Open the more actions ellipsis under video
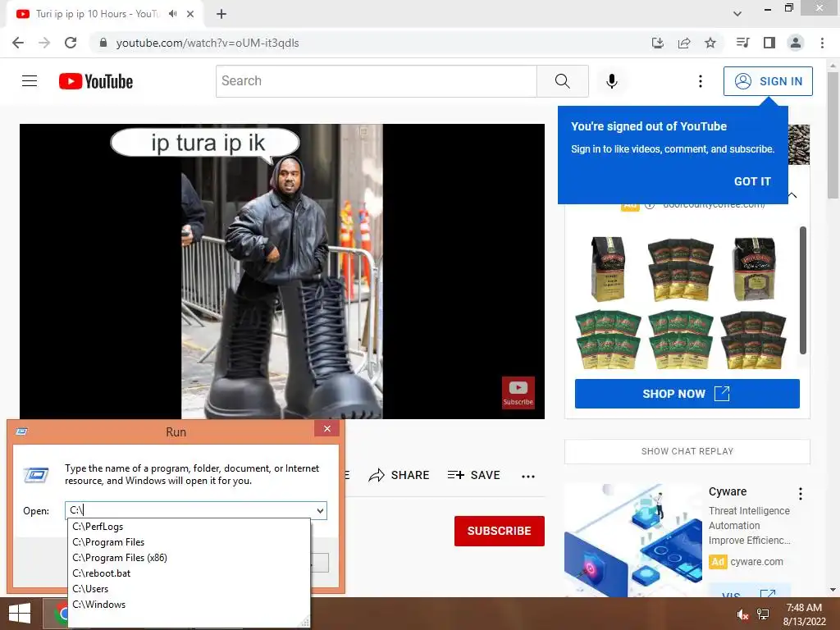This screenshot has height=630, width=840. [x=528, y=476]
